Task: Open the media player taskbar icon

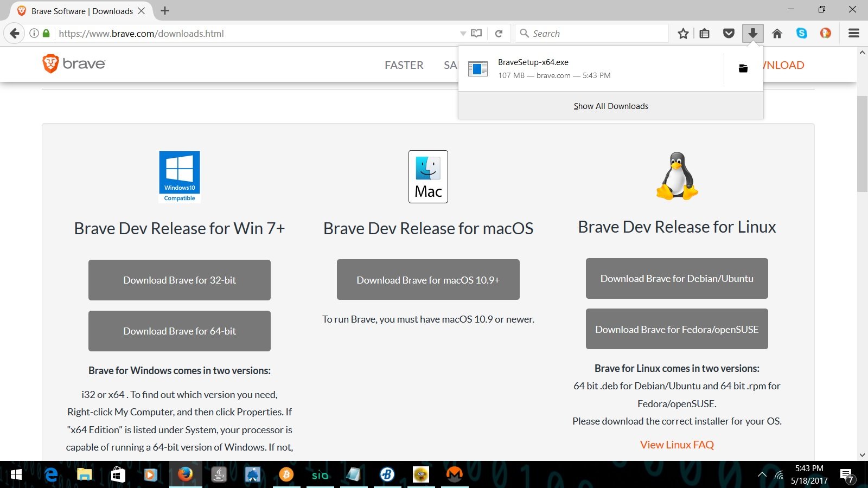Action: pyautogui.click(x=151, y=475)
